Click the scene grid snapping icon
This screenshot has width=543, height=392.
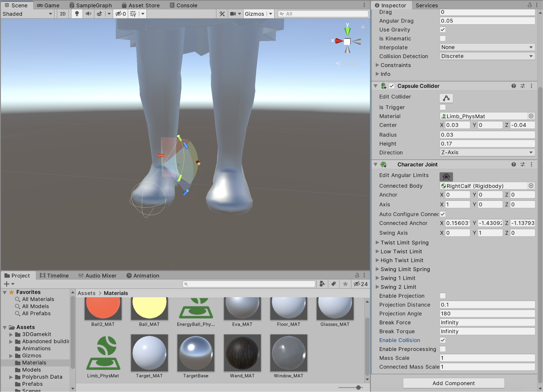pos(133,14)
